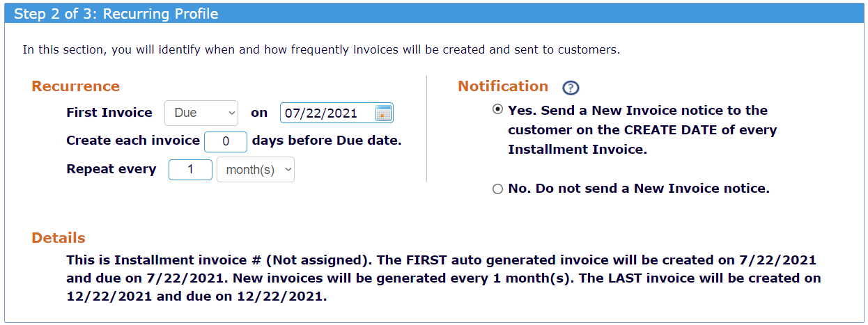Click the Notification section heading
Viewport: 868px width, 325px height.
[x=503, y=86]
